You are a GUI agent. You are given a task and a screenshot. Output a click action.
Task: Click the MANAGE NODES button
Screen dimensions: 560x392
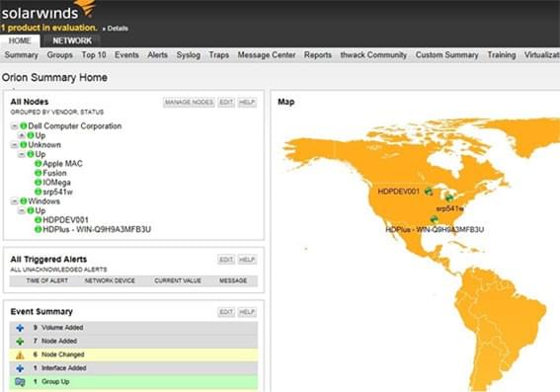(189, 102)
